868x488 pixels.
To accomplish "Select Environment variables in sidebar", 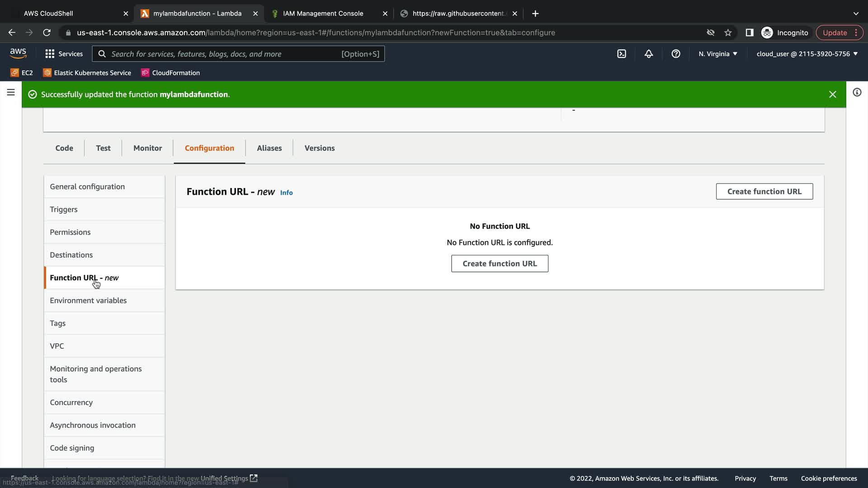I will tap(88, 300).
